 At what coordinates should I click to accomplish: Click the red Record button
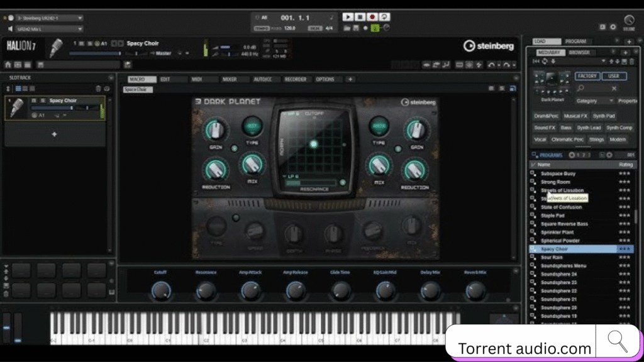coord(372,17)
